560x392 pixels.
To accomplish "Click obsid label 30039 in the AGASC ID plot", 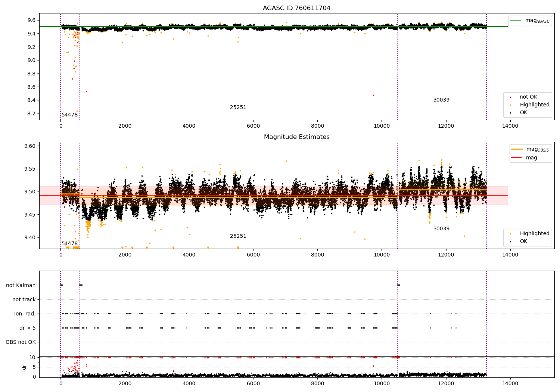I will [x=441, y=100].
